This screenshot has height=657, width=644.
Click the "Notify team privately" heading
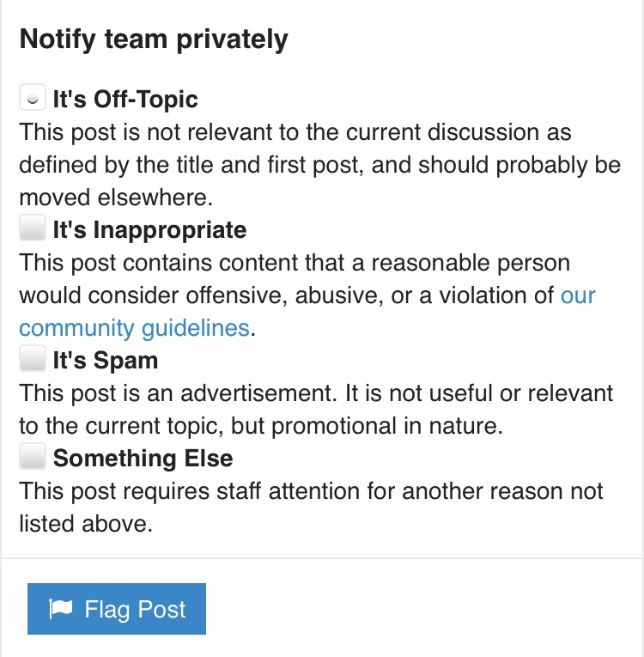coord(154,40)
